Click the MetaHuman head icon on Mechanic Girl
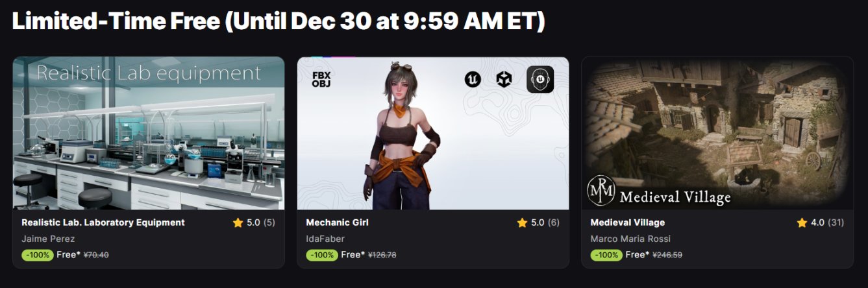The image size is (868, 288). 539,80
